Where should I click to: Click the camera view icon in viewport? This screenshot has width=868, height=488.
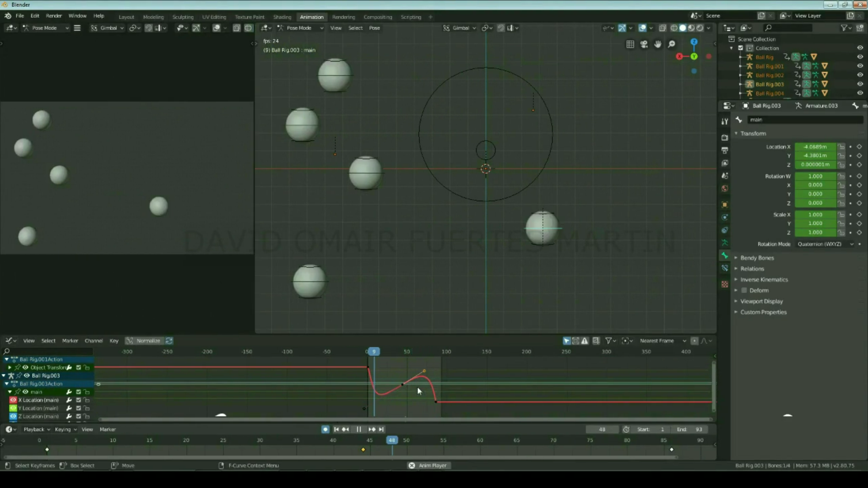(644, 44)
